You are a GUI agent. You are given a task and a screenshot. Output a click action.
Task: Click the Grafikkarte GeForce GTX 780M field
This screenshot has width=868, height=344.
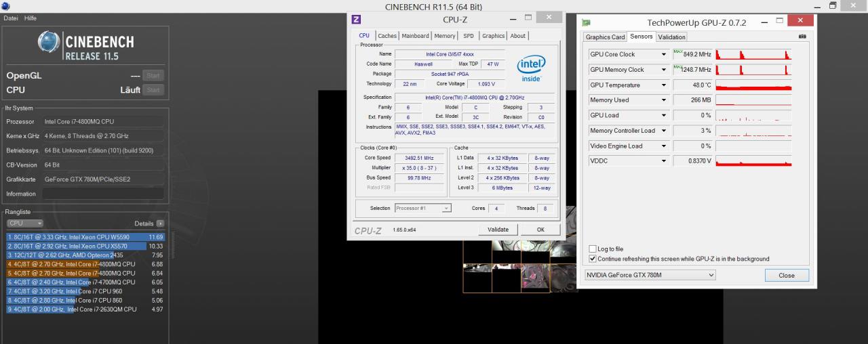click(102, 179)
